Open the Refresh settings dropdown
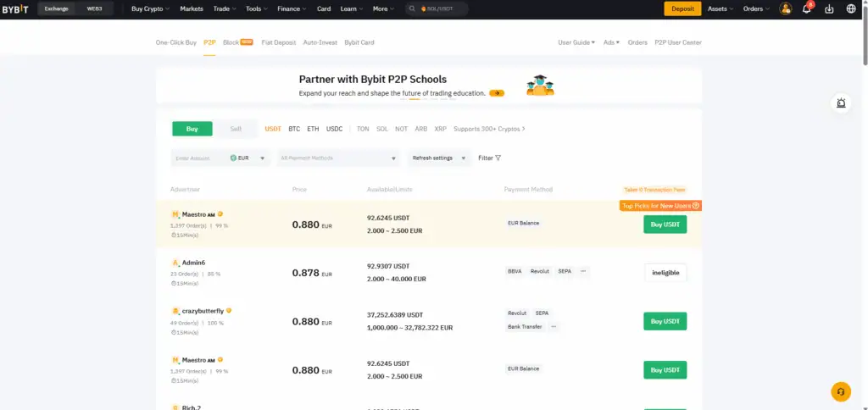Image resolution: width=868 pixels, height=410 pixels. coord(439,158)
